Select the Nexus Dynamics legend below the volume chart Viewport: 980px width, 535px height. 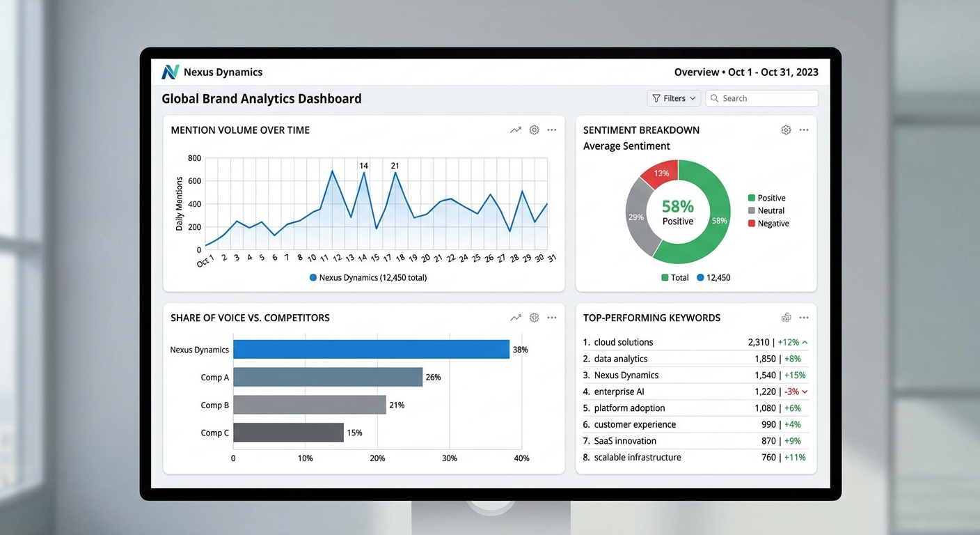[x=367, y=277]
